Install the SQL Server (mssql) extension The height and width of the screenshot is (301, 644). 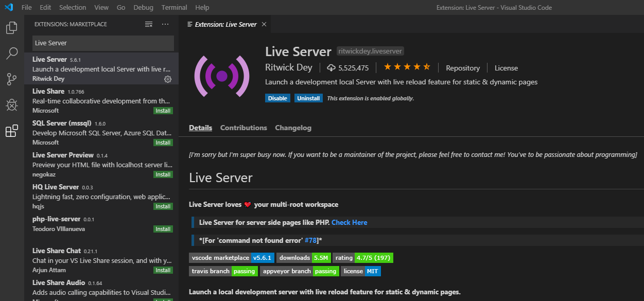coord(163,143)
